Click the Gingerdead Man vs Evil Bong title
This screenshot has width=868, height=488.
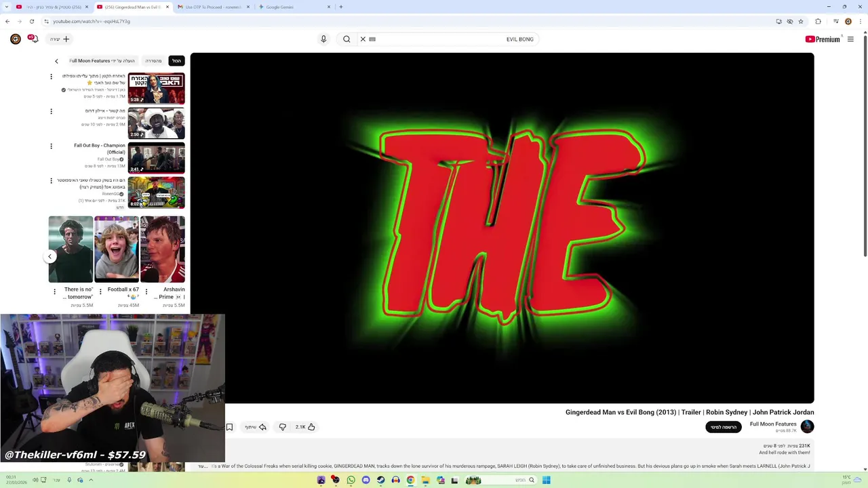pos(690,412)
